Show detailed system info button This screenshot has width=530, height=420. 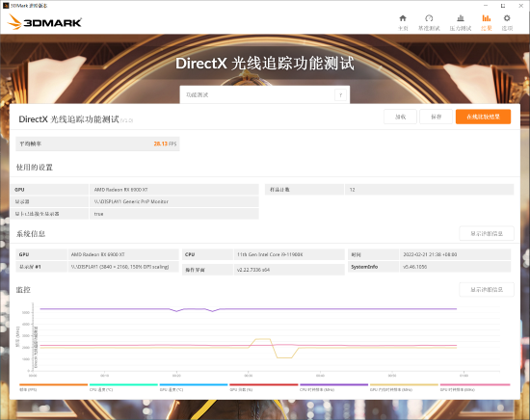(487, 233)
